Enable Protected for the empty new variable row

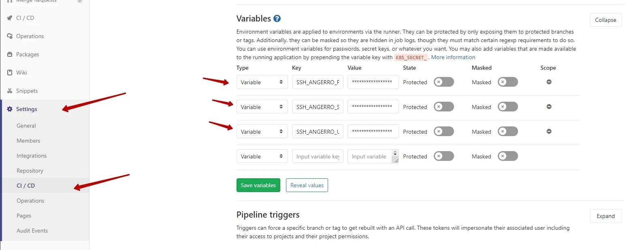[x=444, y=156]
